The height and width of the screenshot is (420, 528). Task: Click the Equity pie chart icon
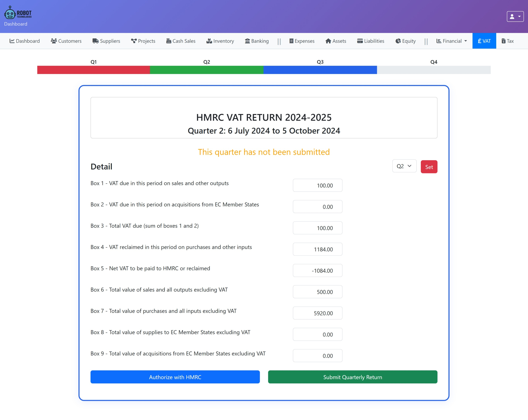pyautogui.click(x=398, y=41)
